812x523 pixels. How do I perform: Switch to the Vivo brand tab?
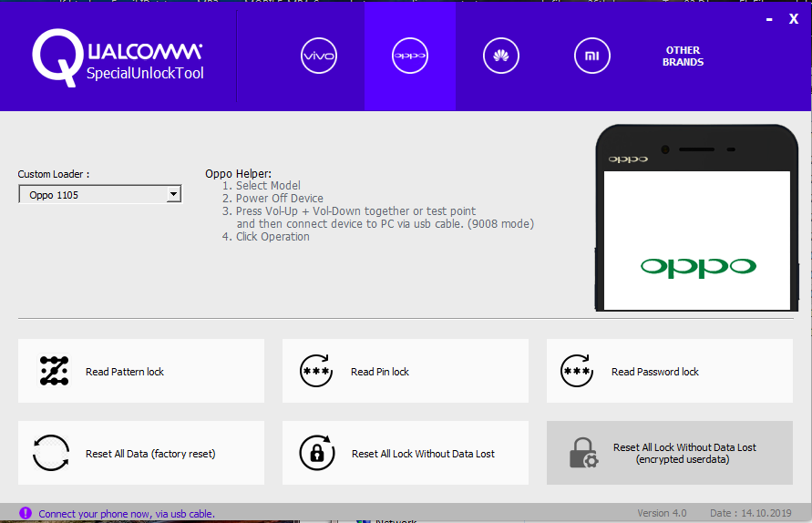[x=318, y=56]
